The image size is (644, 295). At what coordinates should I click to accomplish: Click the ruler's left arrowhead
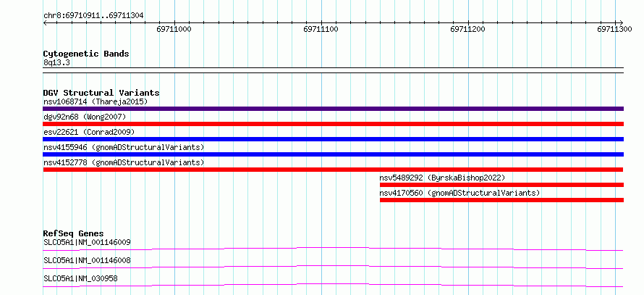[x=45, y=22]
